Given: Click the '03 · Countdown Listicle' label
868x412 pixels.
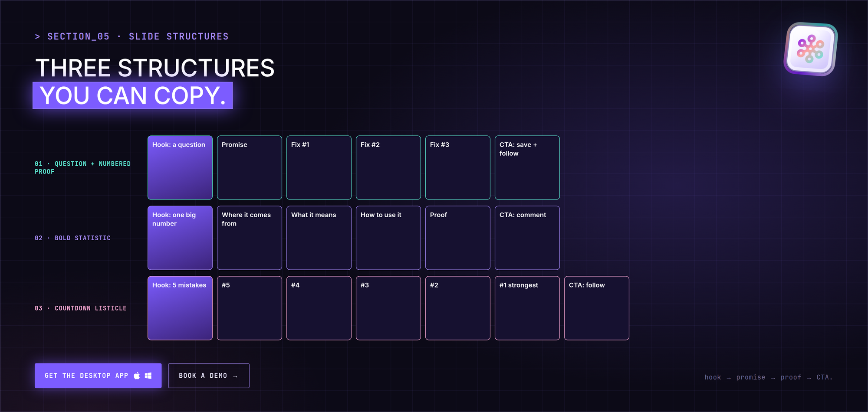Looking at the screenshot, I should pos(81,308).
